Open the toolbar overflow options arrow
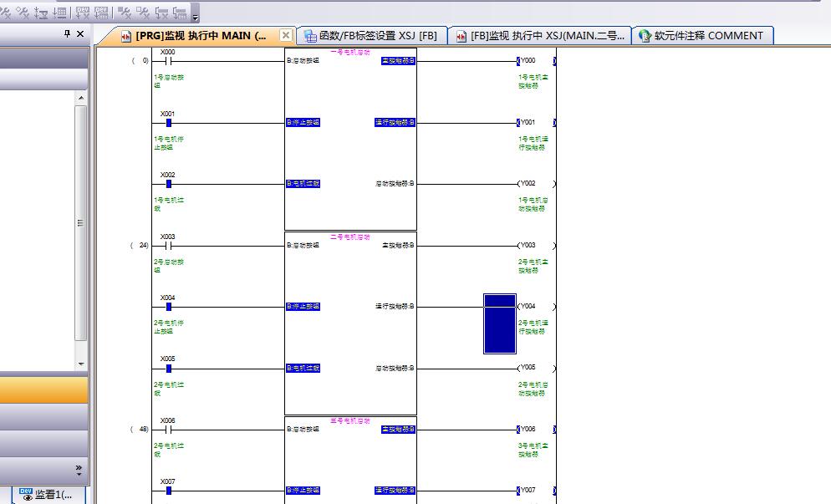Image resolution: width=831 pixels, height=504 pixels. coord(196,16)
